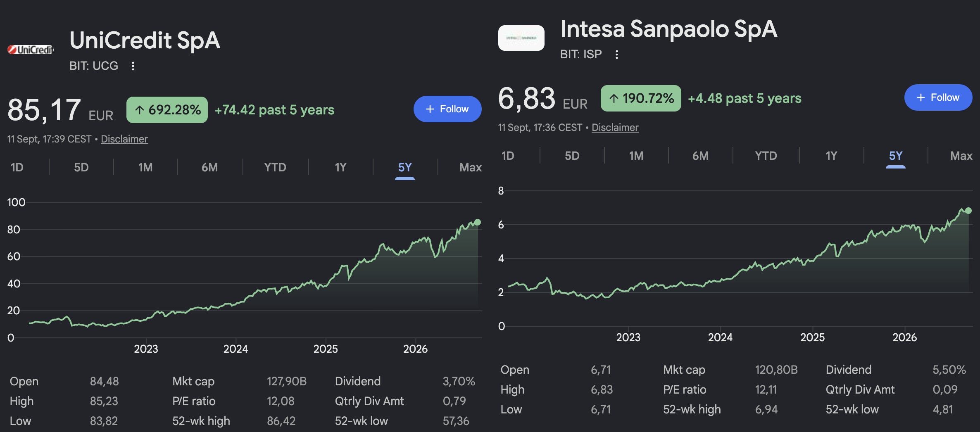Screen dimensions: 980x432
Task: Click Intesa chart latest price dot
Action: (x=968, y=211)
